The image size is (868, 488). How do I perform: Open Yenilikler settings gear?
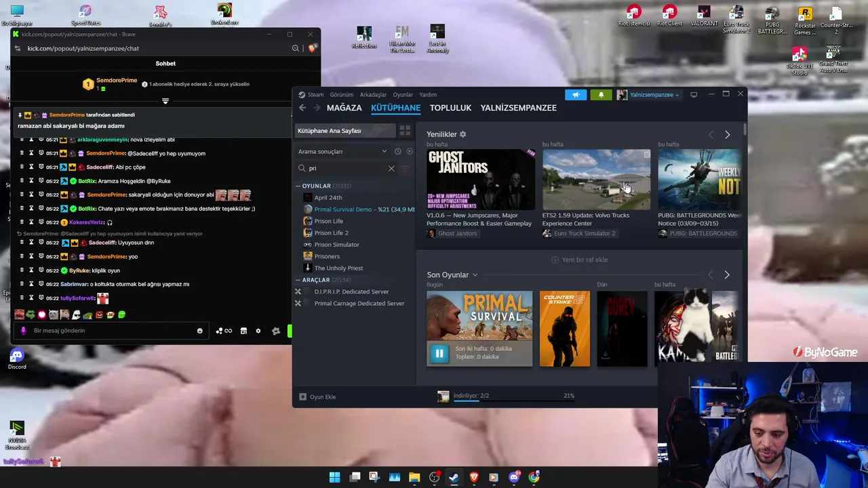click(x=463, y=134)
